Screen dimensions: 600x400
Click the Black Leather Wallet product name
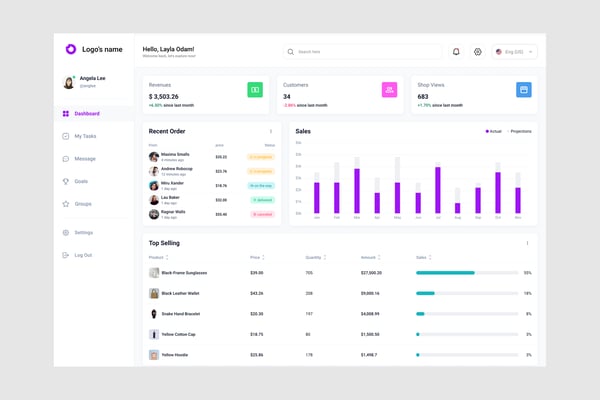(180, 293)
